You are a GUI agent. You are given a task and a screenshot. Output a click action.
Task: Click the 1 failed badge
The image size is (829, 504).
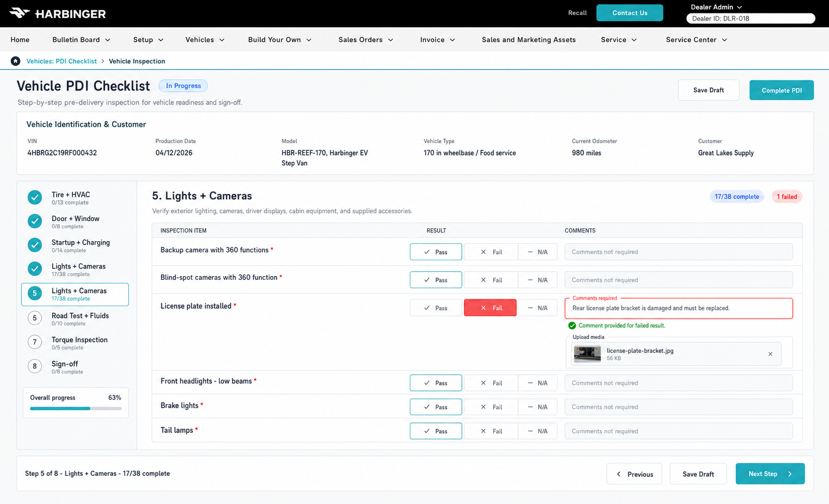click(787, 197)
